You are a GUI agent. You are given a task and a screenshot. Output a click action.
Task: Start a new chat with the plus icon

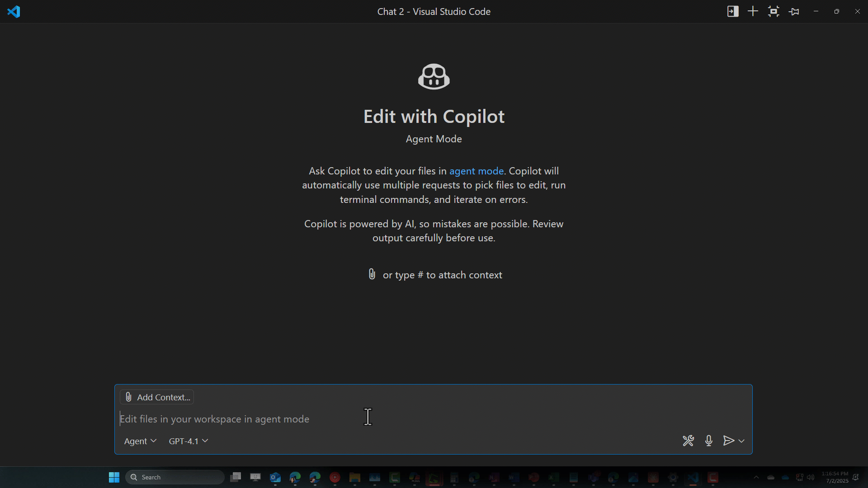coord(753,12)
